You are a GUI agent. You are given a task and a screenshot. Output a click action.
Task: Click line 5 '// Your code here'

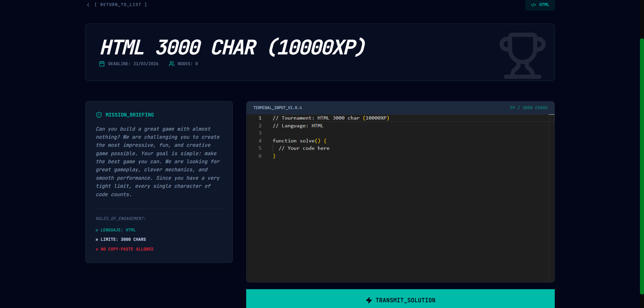(304, 148)
